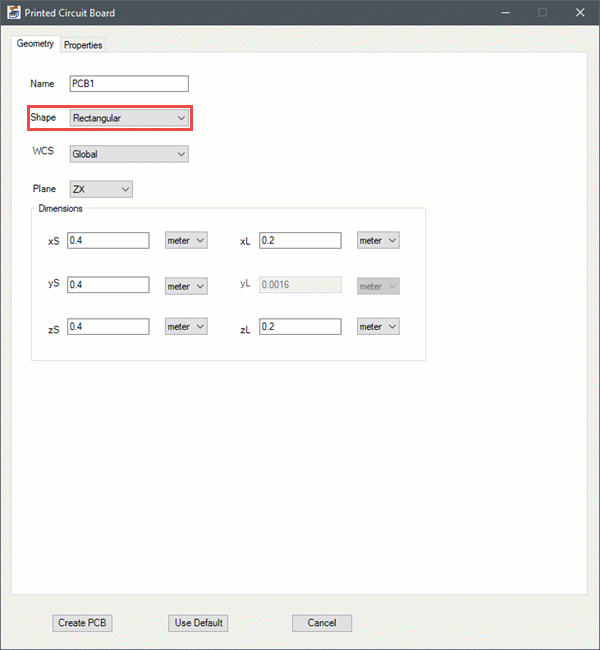The height and width of the screenshot is (650, 600).
Task: Click the yS value field
Action: (x=108, y=285)
